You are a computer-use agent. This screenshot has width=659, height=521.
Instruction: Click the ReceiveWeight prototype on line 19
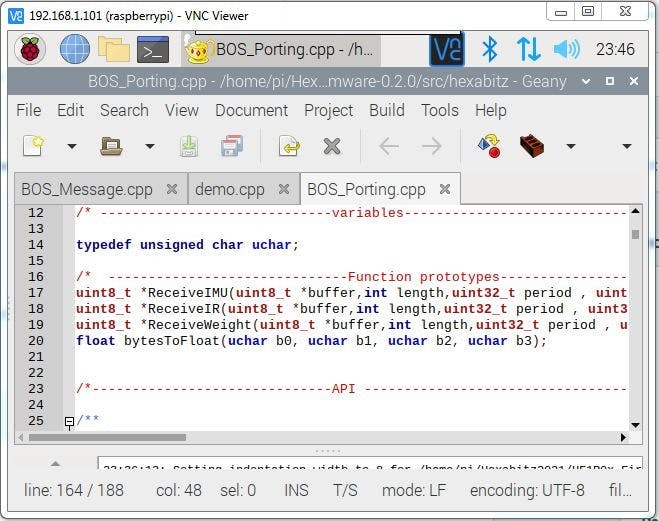pyautogui.click(x=351, y=325)
